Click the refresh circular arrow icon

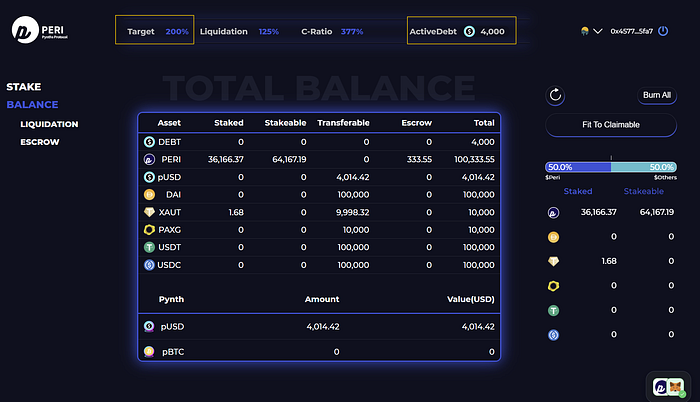555,95
